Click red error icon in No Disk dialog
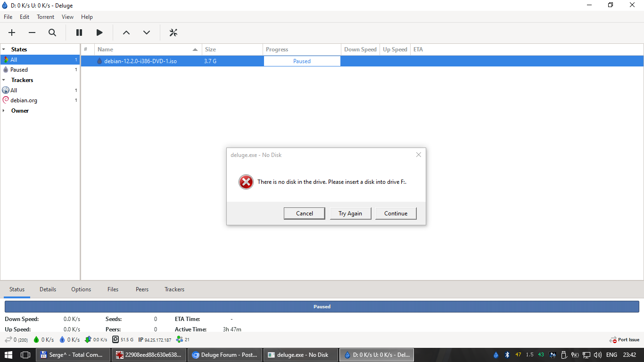 246,182
